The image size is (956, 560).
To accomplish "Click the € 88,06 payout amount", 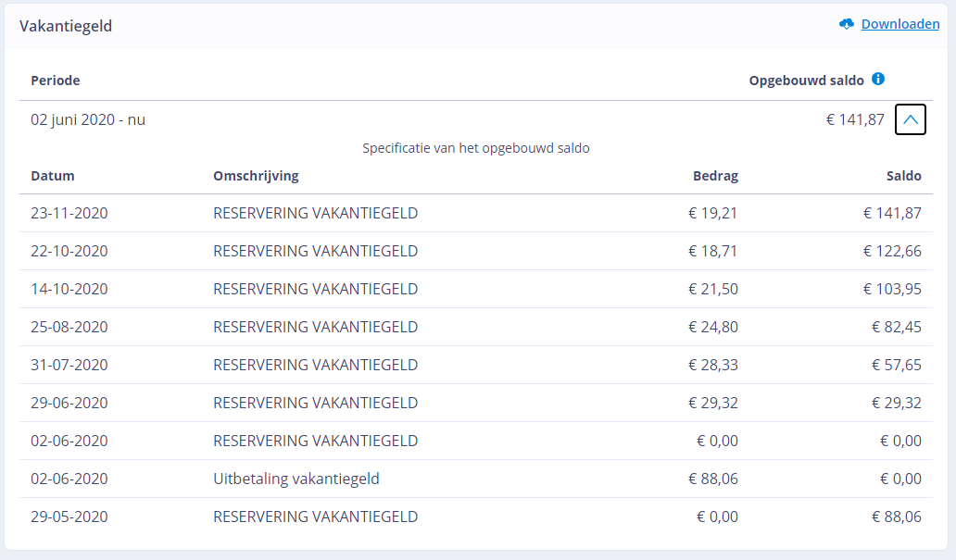I will pyautogui.click(x=712, y=479).
